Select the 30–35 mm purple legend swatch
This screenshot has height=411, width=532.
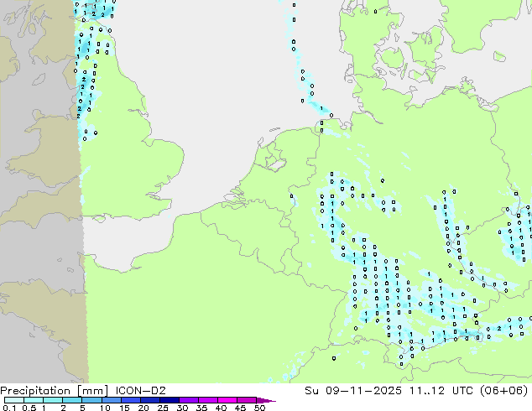[189, 400]
